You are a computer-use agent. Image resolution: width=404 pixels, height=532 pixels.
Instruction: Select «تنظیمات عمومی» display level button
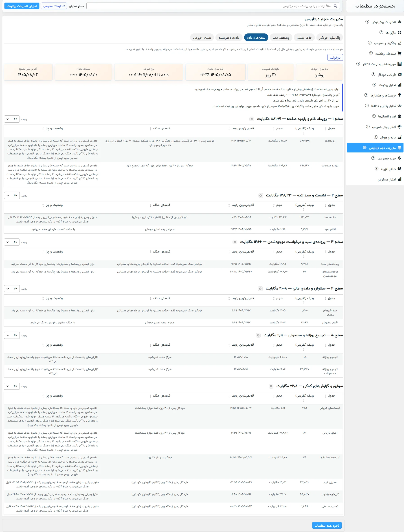coord(54,6)
